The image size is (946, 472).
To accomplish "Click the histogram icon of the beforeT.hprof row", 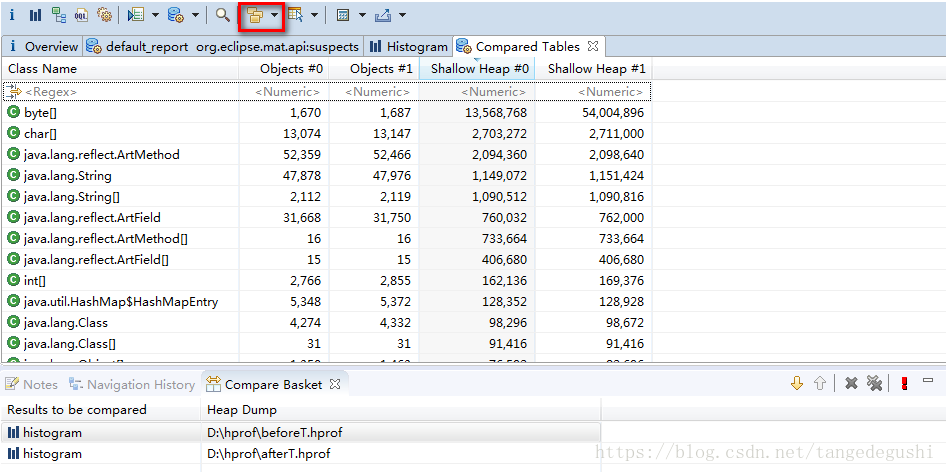I will pos(13,433).
